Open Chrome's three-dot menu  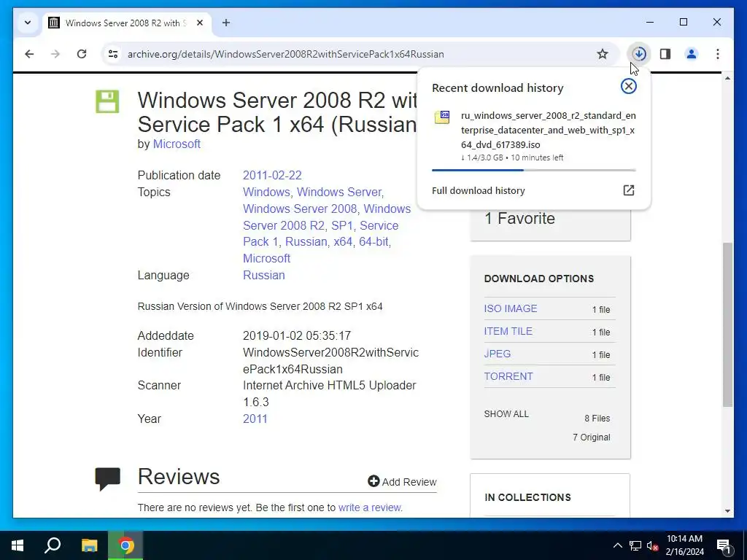[x=718, y=54]
